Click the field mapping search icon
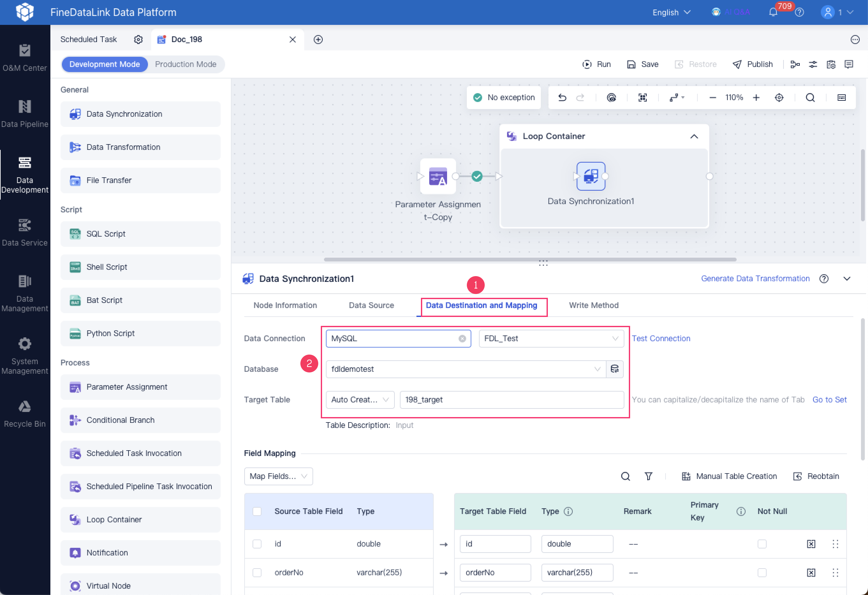 (x=626, y=476)
